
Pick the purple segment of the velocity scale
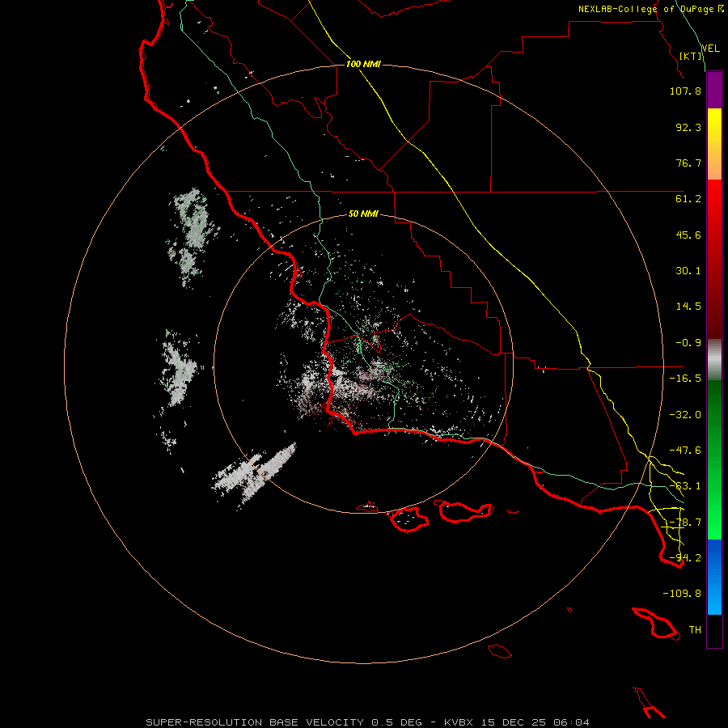(714, 90)
